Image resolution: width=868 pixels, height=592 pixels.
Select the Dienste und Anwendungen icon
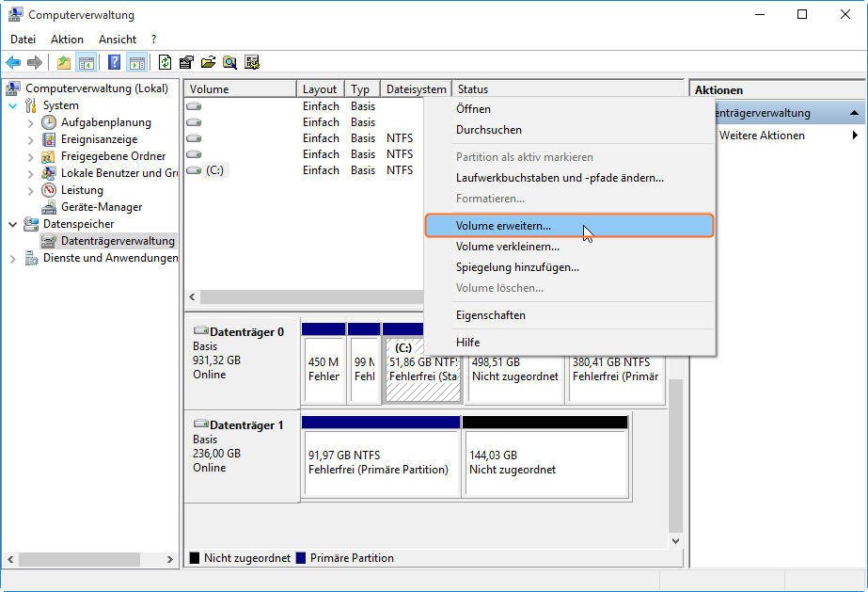pyautogui.click(x=31, y=258)
